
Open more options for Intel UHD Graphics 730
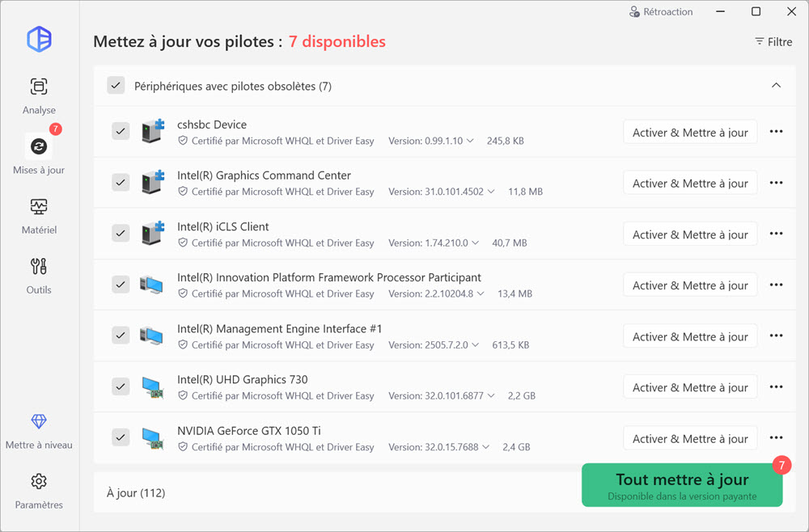(x=776, y=386)
